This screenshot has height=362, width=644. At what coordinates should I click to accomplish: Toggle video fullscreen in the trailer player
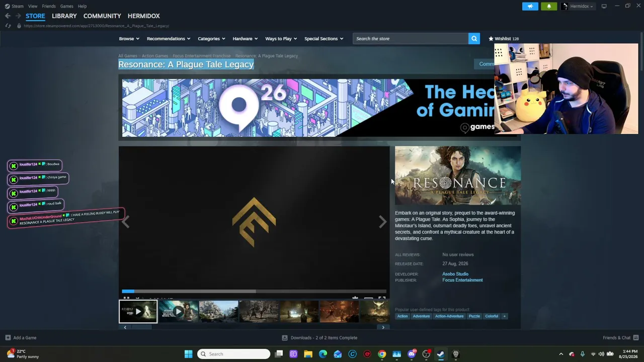point(382,299)
